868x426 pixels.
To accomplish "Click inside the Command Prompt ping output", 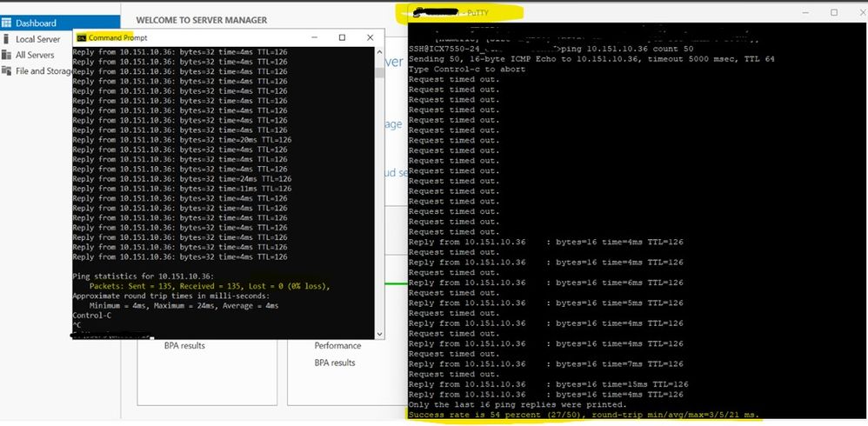I will click(x=217, y=174).
